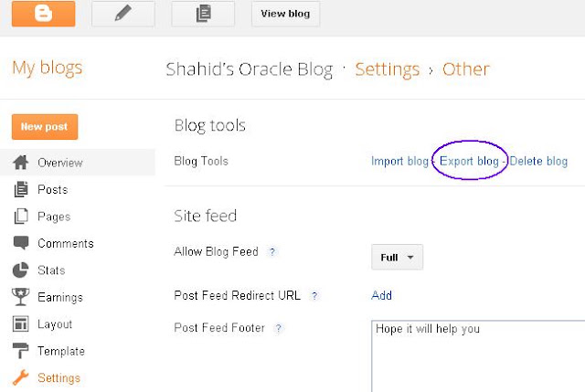
Task: Click the Stats pie chart icon
Action: (20, 270)
